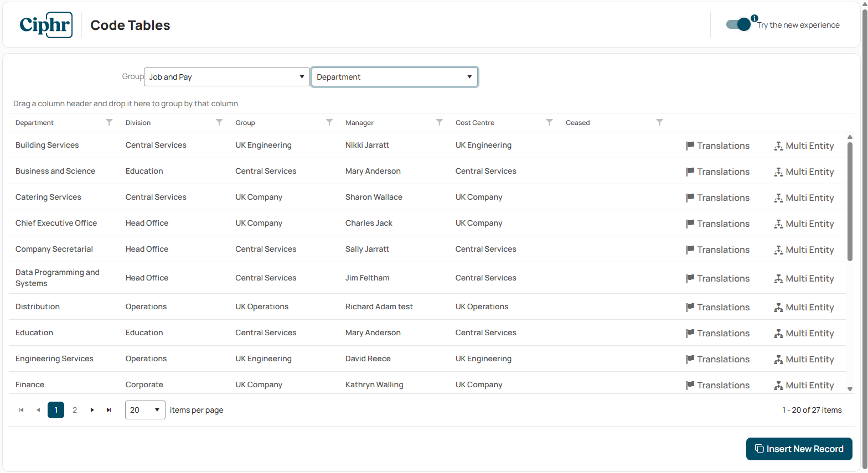Viewport: 868px width, 473px height.
Task: Open Multi Entity for Company Secretarial
Action: [x=804, y=250]
